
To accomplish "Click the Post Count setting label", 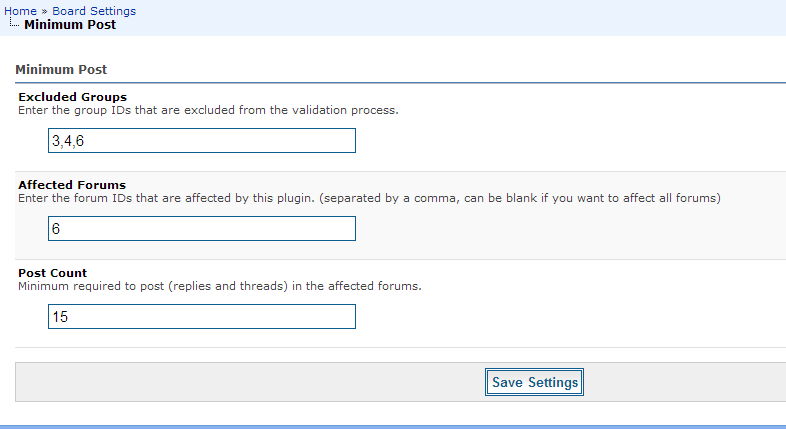I will pos(53,273).
